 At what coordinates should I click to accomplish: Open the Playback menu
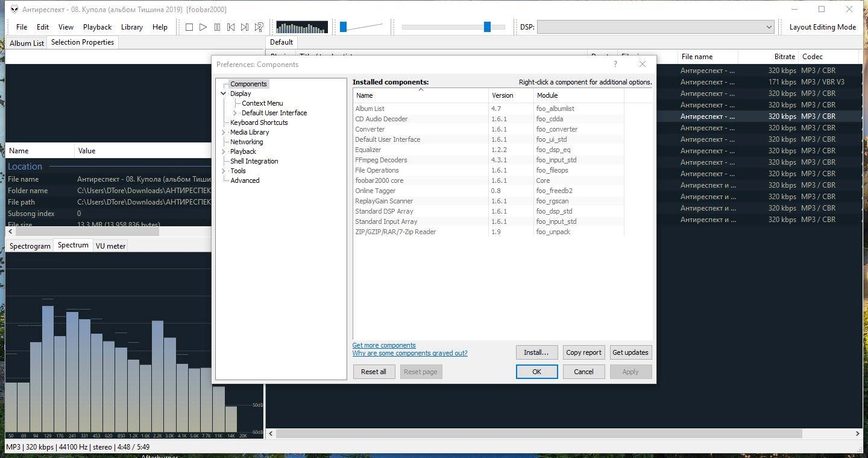pos(97,27)
